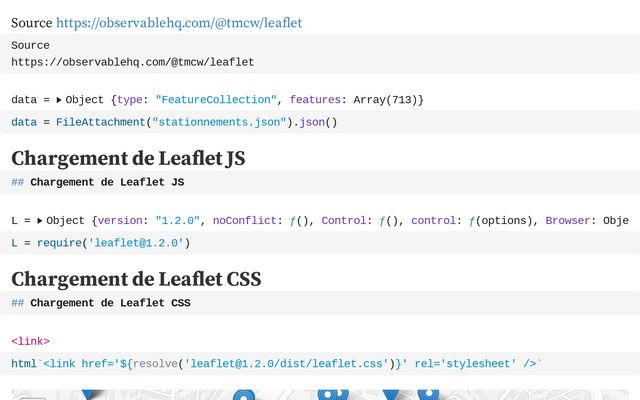Select the "Chargement de Leaflet CSS" heading

[136, 279]
